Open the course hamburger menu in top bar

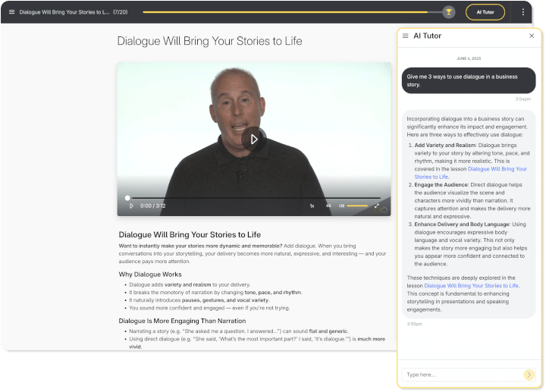click(x=11, y=12)
